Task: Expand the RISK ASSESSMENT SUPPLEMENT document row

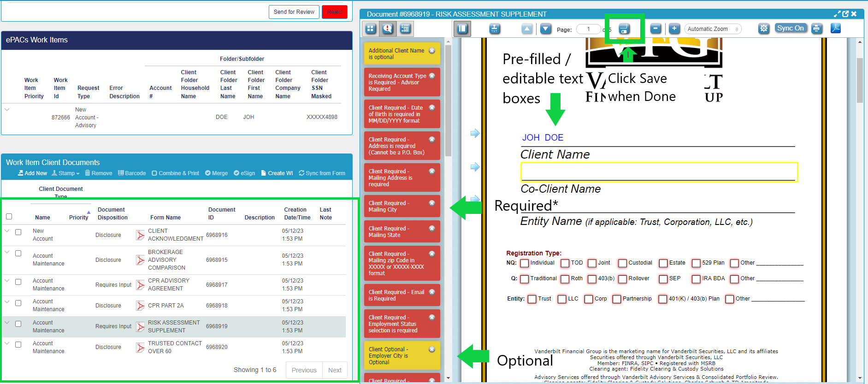Action: [x=7, y=323]
